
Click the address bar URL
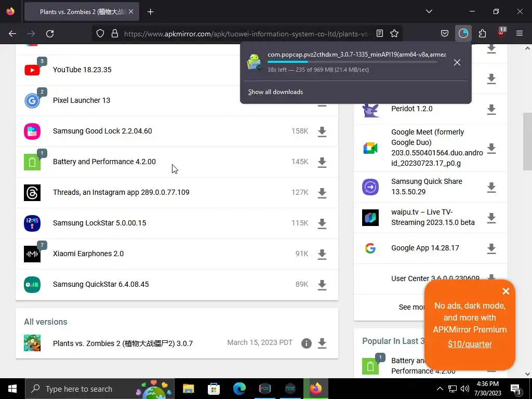point(246,34)
